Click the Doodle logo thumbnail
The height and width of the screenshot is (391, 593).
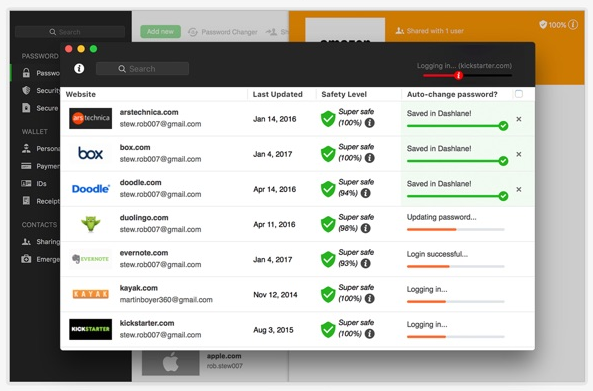click(x=90, y=189)
